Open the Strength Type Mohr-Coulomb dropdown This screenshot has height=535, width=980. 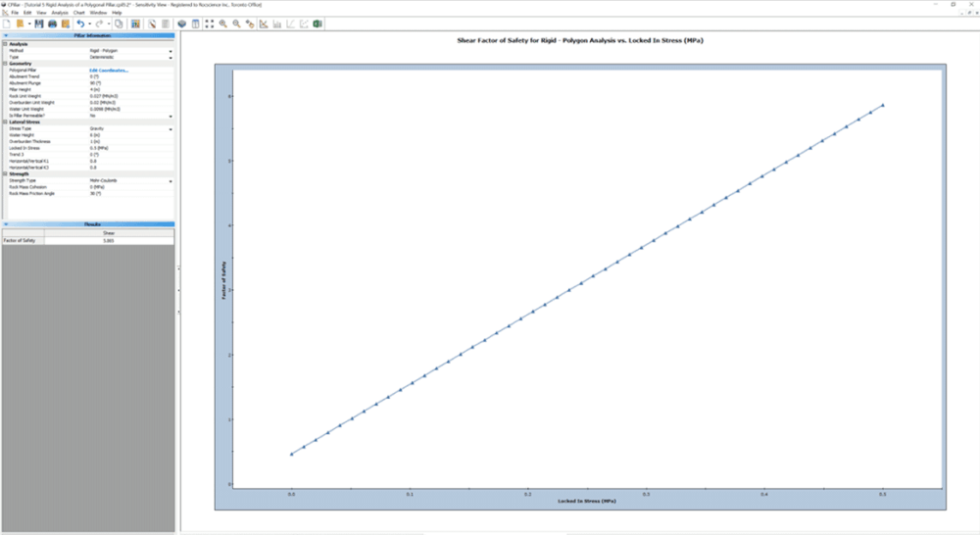[x=171, y=181]
